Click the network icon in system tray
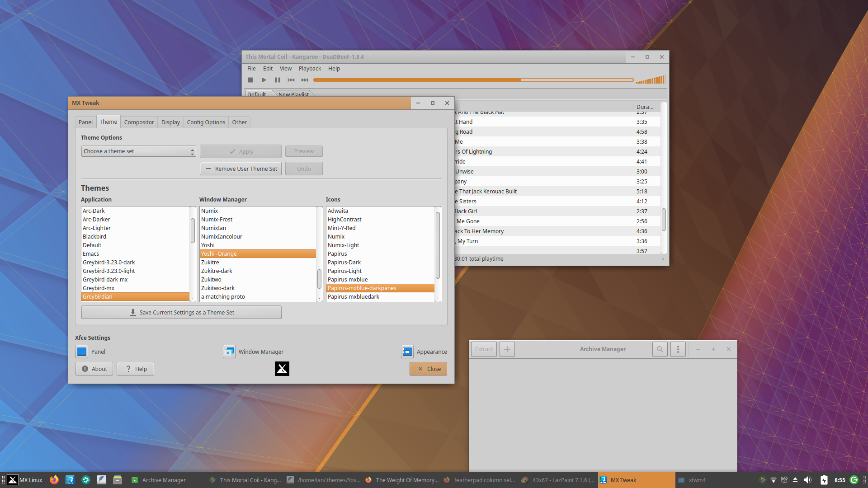868x488 pixels. (x=774, y=480)
